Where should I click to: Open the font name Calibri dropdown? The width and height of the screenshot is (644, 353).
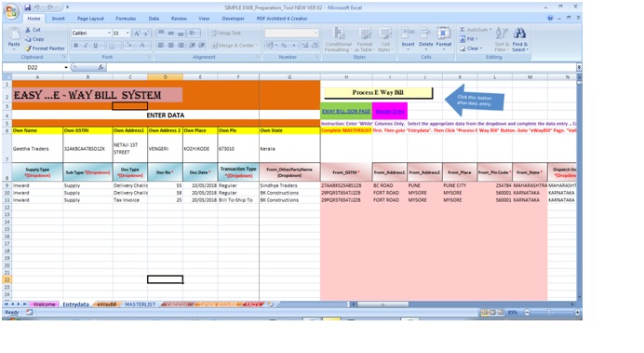[109, 33]
